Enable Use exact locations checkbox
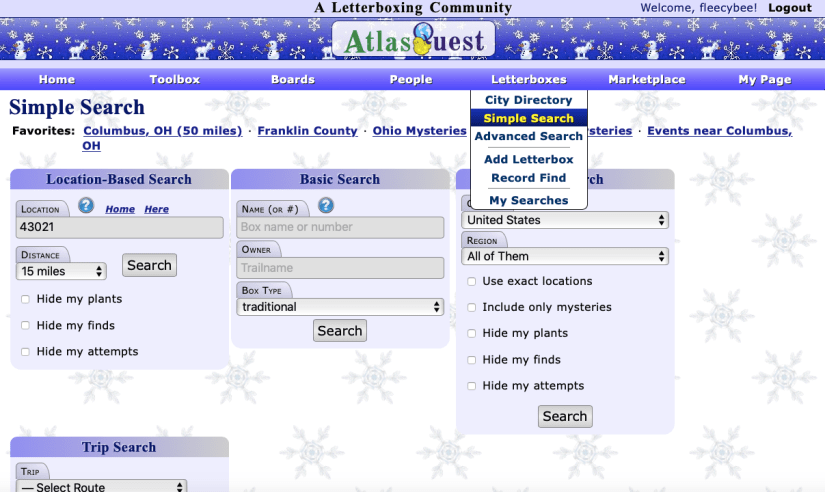The image size is (825, 492). [x=471, y=282]
